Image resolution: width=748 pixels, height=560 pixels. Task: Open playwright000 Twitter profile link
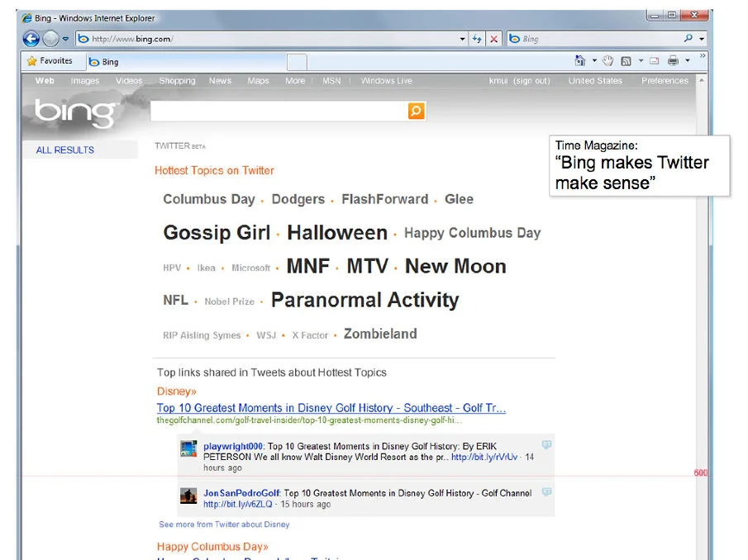233,446
